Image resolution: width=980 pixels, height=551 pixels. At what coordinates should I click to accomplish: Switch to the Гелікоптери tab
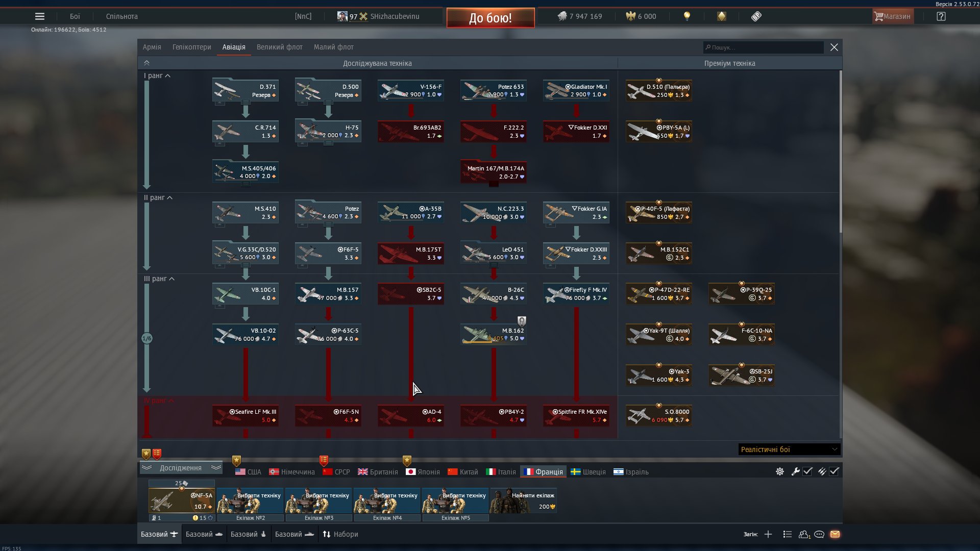(191, 47)
